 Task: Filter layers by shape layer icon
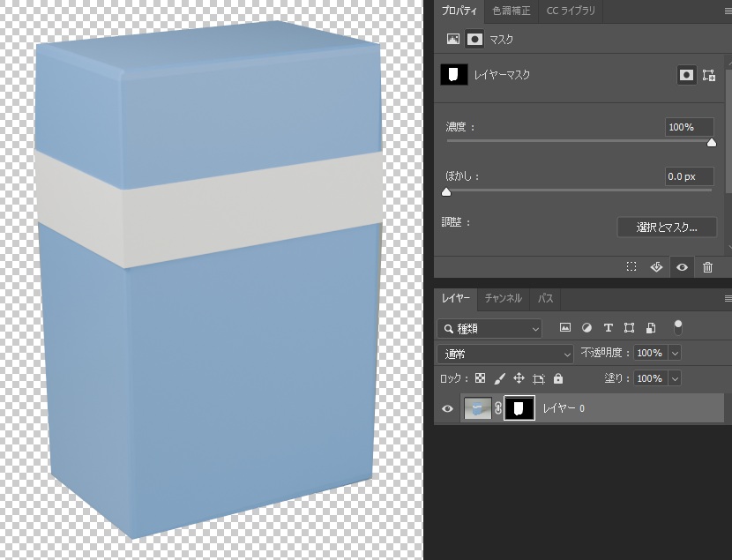coord(629,327)
